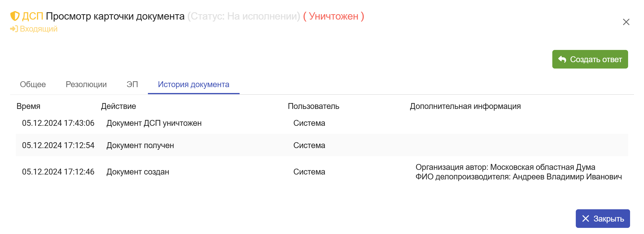Open the История документа tab
The image size is (644, 234).
pos(193,84)
